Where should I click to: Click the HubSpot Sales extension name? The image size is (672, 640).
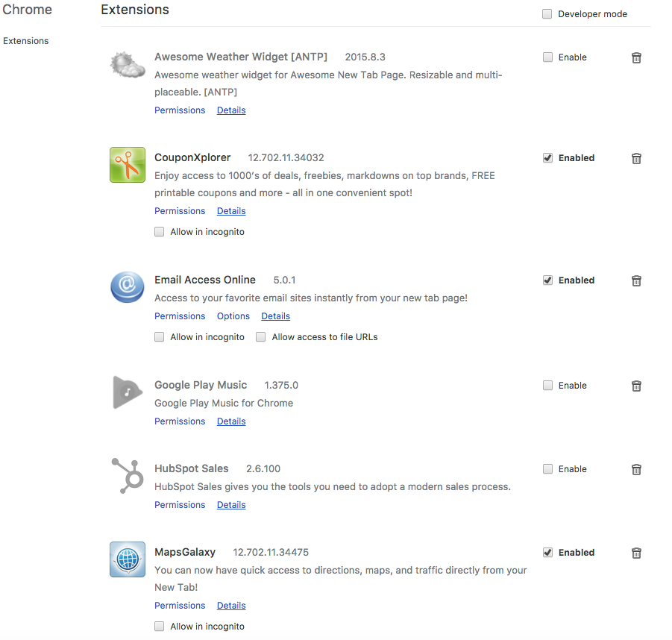192,468
